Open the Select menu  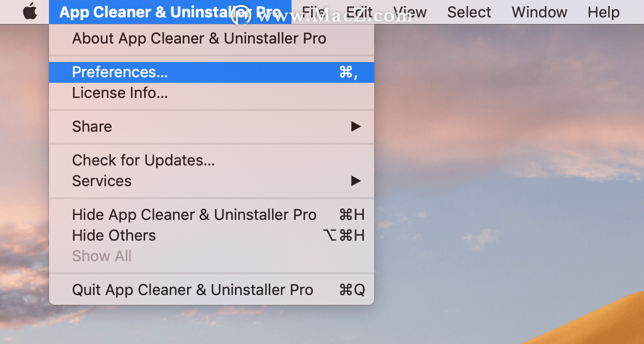(469, 12)
